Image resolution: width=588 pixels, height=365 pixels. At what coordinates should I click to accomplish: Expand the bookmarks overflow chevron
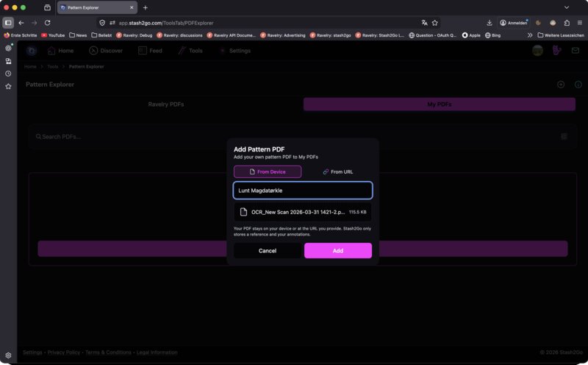[530, 35]
